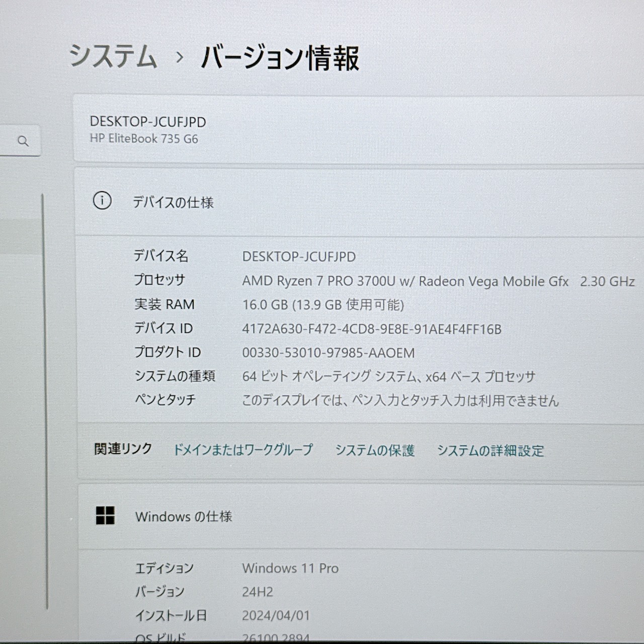Click the chevron between システム and バージョン情報

[179, 58]
